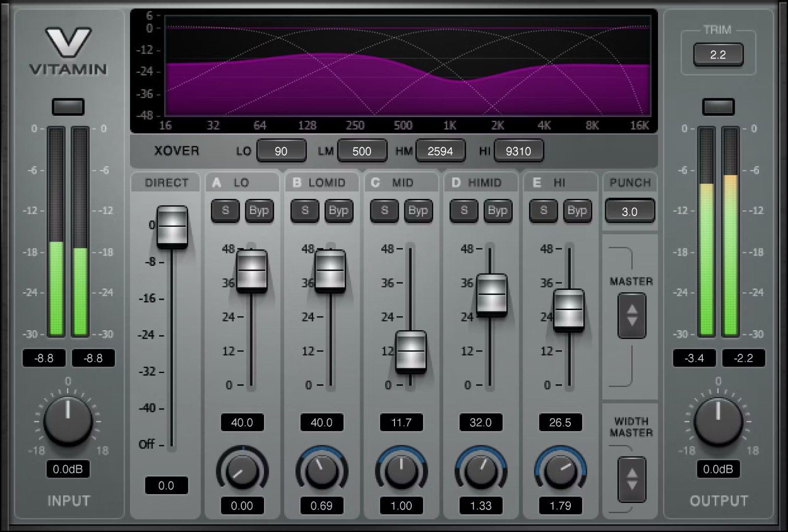Image resolution: width=788 pixels, height=532 pixels.
Task: Edit the HI crossover value of 9310
Action: pos(518,151)
